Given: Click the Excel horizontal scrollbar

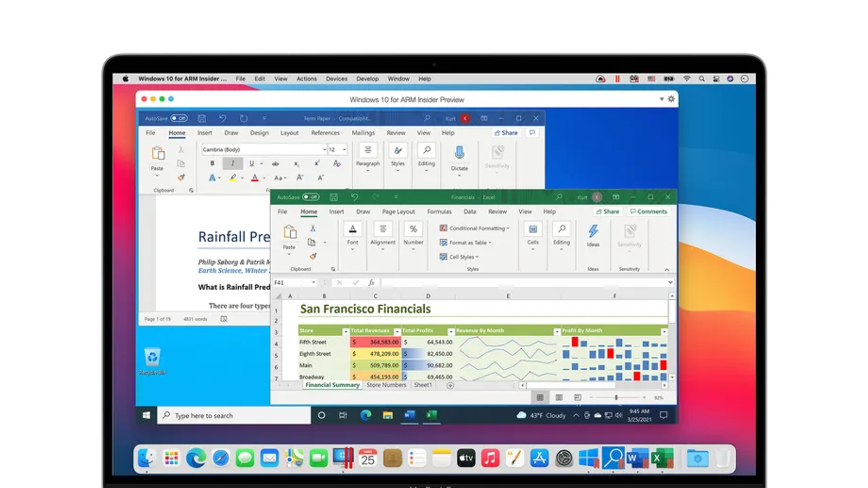Looking at the screenshot, I should (593, 386).
